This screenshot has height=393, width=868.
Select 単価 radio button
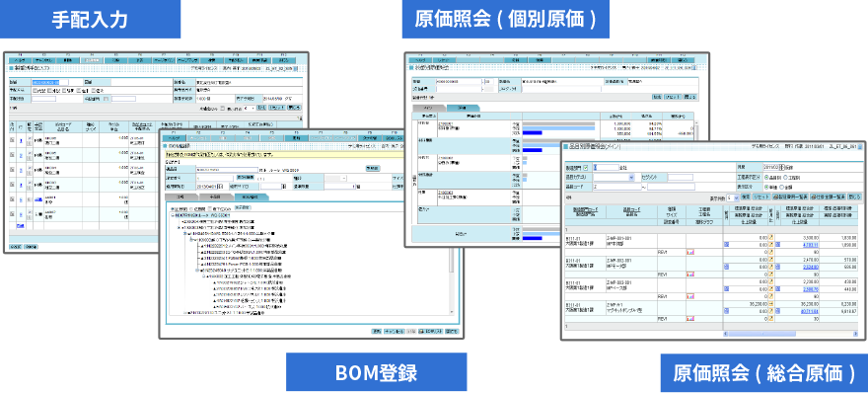click(x=765, y=188)
